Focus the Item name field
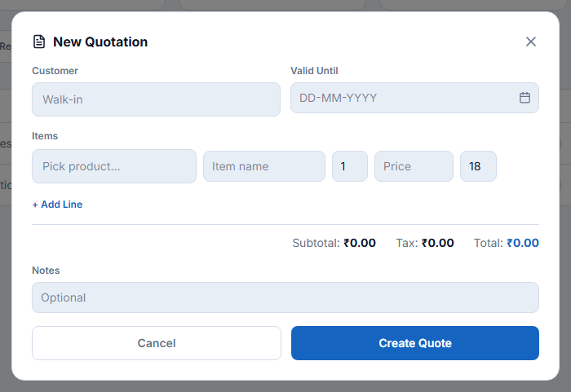Image resolution: width=571 pixels, height=392 pixels. coord(264,166)
